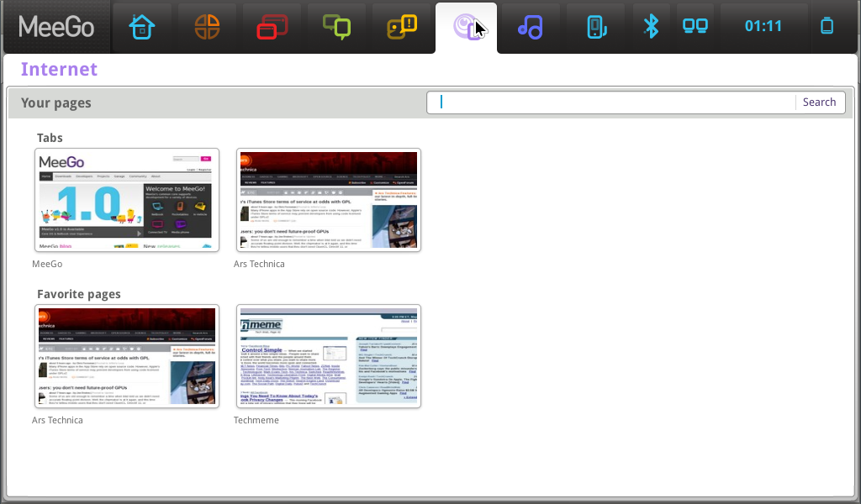Screen dimensions: 861x504
Task: Click Ars Technica label under Favorite pages
Action: pyautogui.click(x=58, y=420)
